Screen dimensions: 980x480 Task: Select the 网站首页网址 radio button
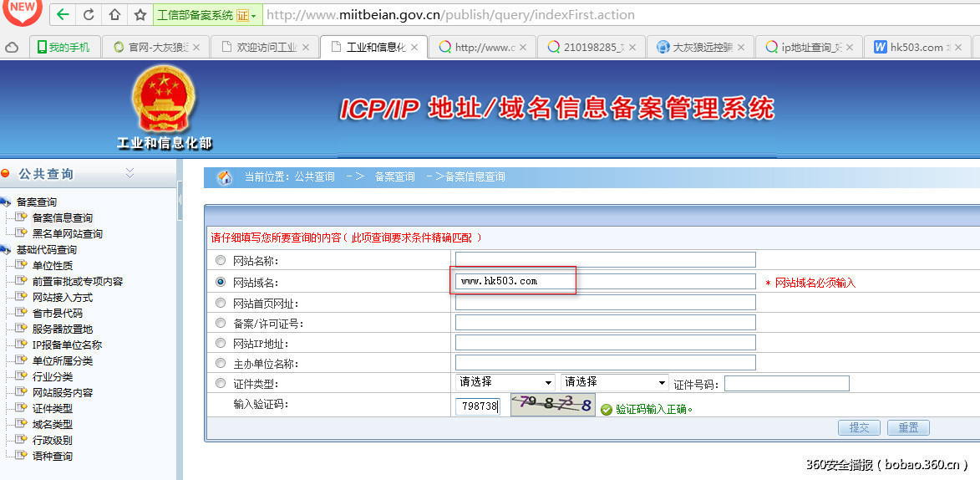[220, 303]
